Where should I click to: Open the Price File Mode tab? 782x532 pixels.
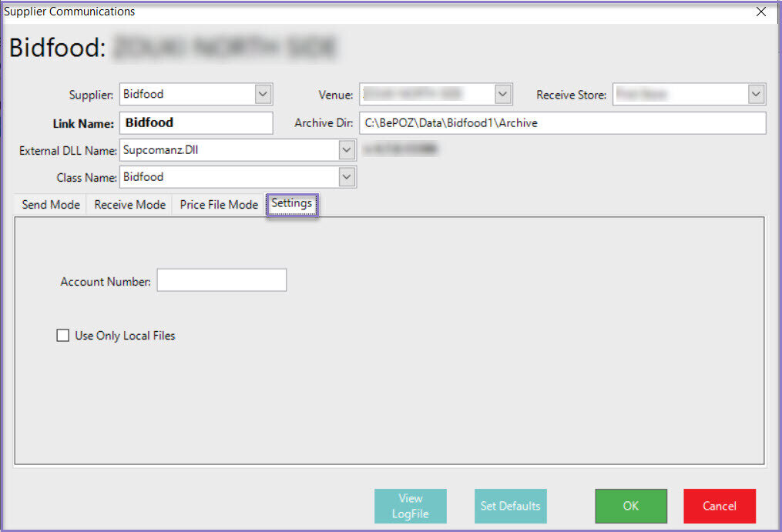219,205
